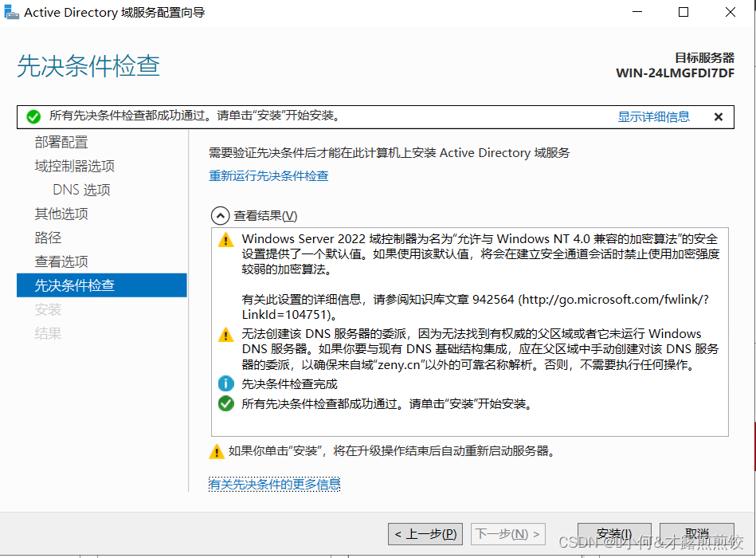Viewport: 756px width, 558px height.
Task: Go to 域控制器选项 step
Action: click(x=75, y=166)
